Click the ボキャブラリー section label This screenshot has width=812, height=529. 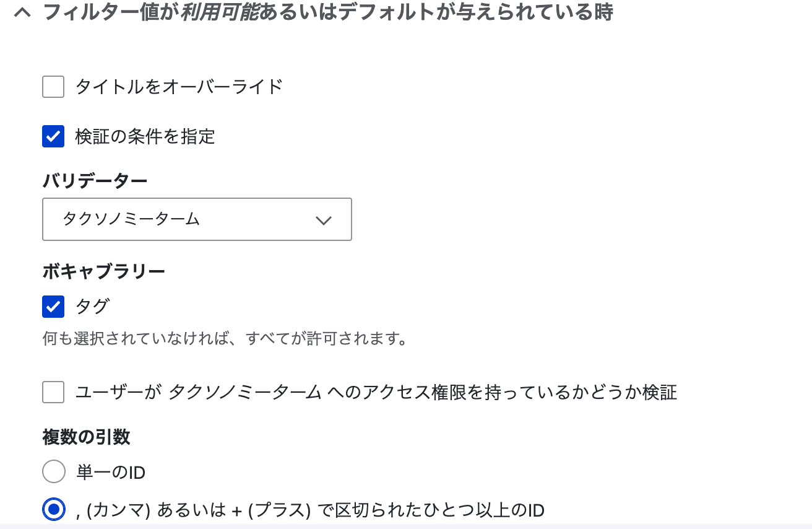coord(103,271)
